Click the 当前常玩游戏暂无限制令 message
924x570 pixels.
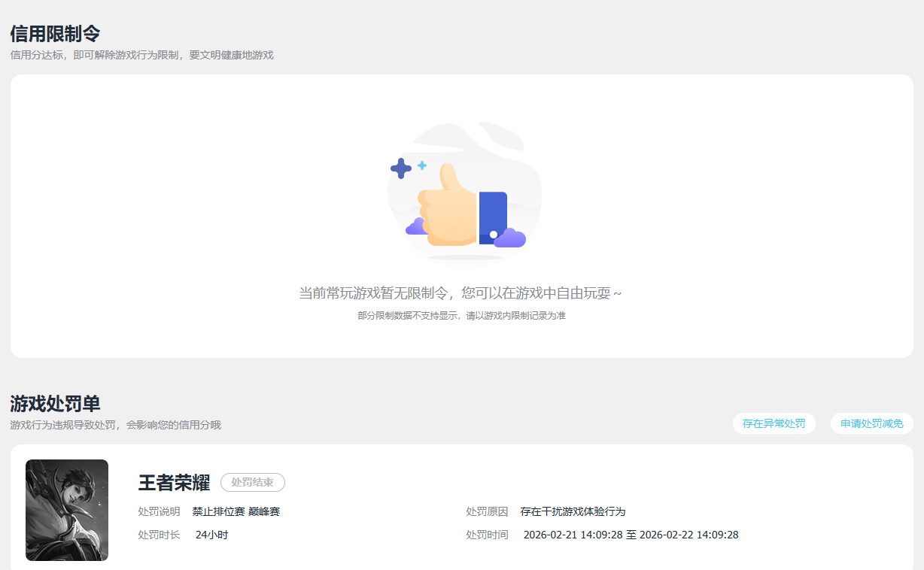(460, 293)
